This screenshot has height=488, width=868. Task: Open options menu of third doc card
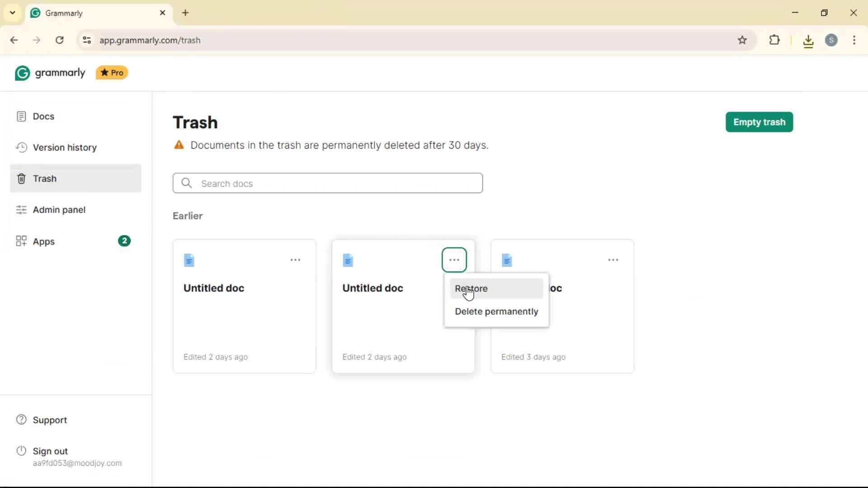point(613,260)
